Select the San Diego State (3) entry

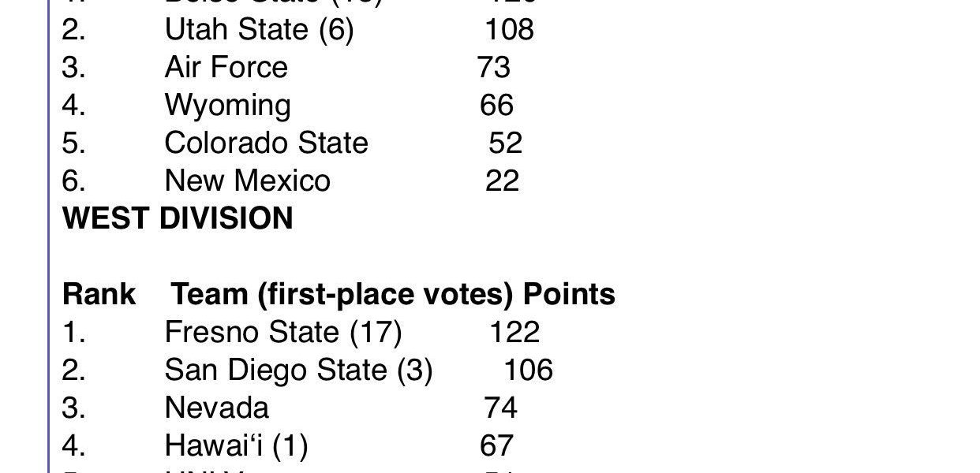coord(298,371)
